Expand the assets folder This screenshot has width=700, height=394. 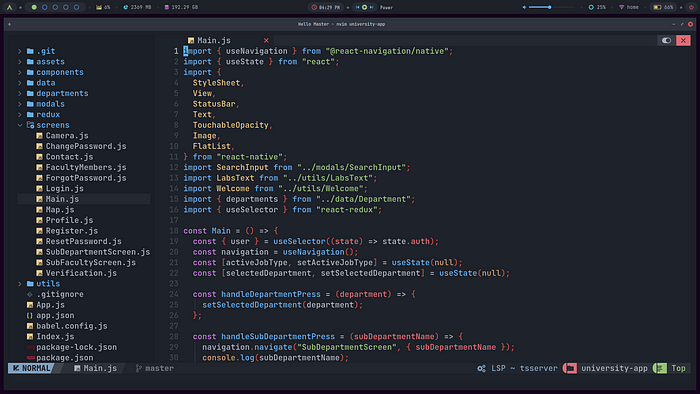coord(20,62)
